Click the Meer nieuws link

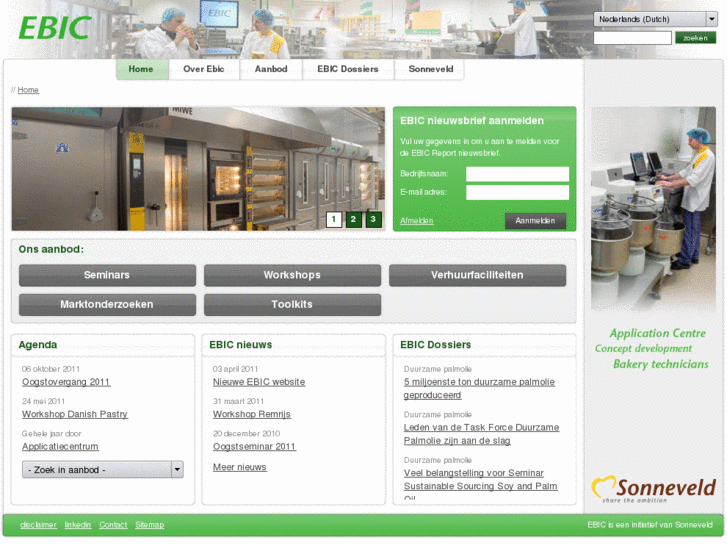240,467
